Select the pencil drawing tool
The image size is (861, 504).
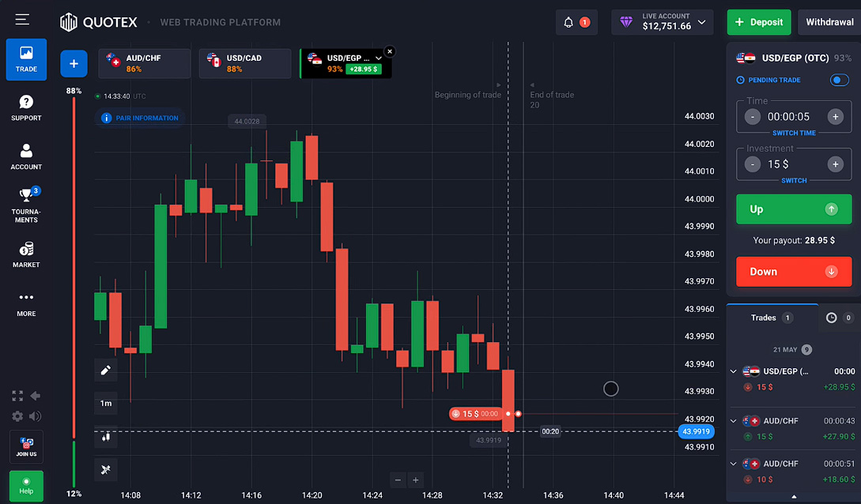pos(105,370)
